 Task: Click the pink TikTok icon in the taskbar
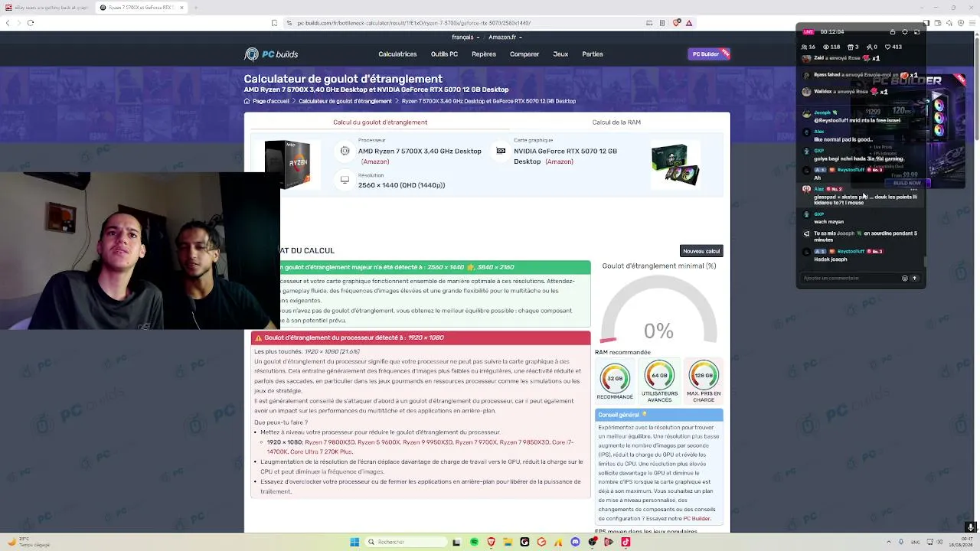click(x=626, y=542)
